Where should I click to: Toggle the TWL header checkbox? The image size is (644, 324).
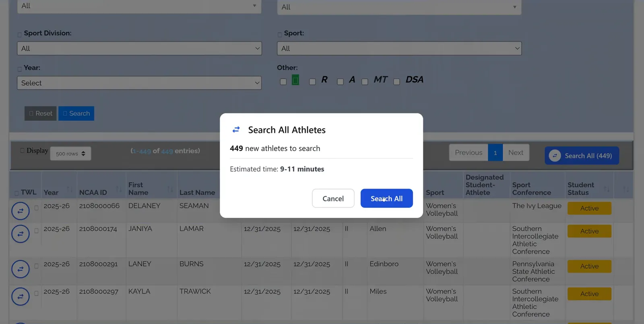point(17,193)
